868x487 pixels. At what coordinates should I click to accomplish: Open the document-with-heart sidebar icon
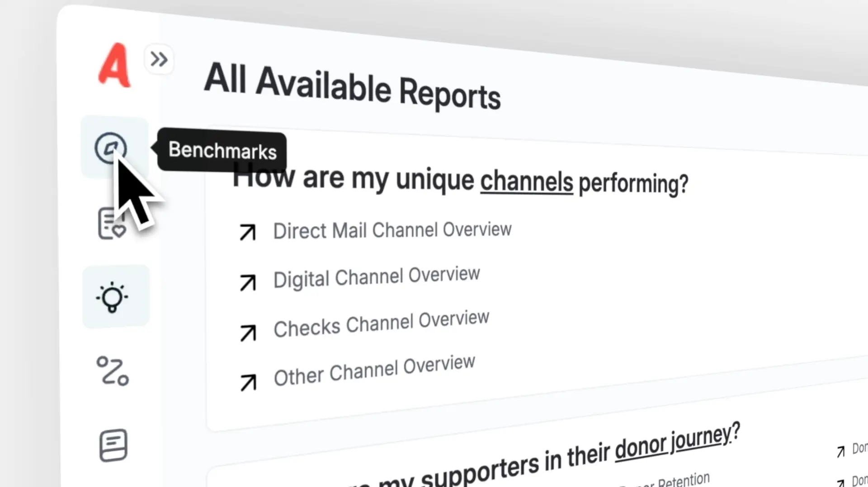point(112,223)
